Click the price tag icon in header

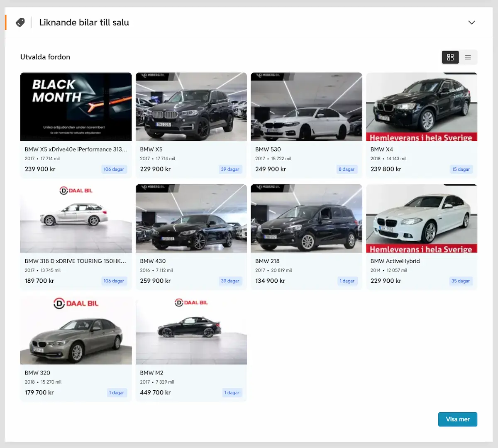click(20, 22)
